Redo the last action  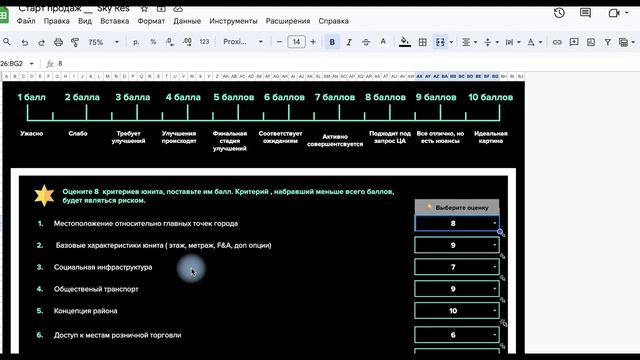(41, 42)
